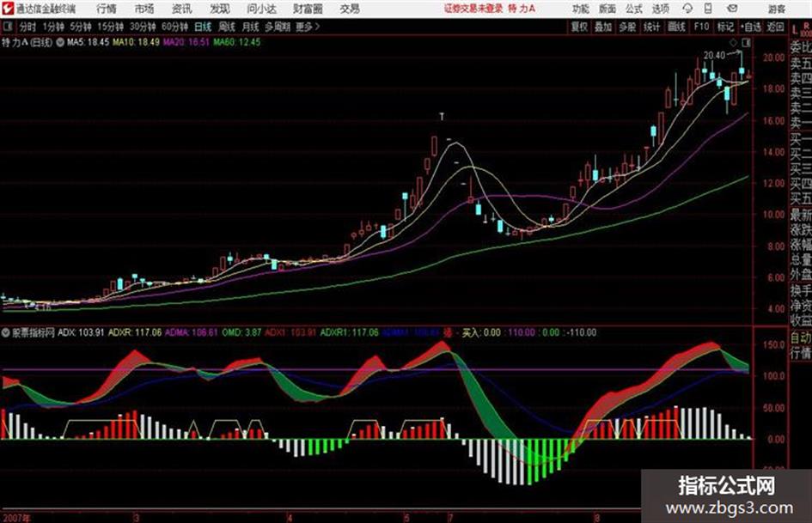
Task: Open the 问小达 menu
Action: coord(261,9)
